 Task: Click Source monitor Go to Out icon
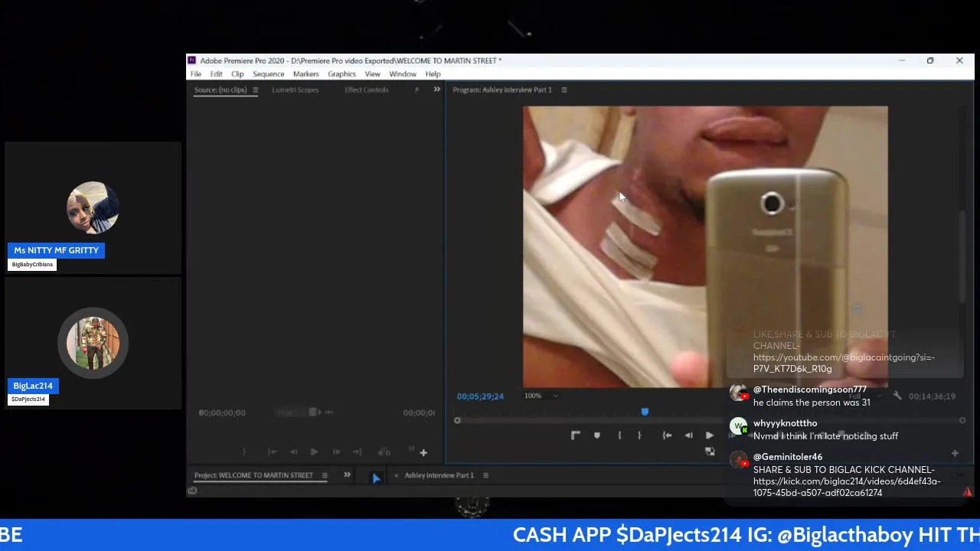[x=357, y=452]
